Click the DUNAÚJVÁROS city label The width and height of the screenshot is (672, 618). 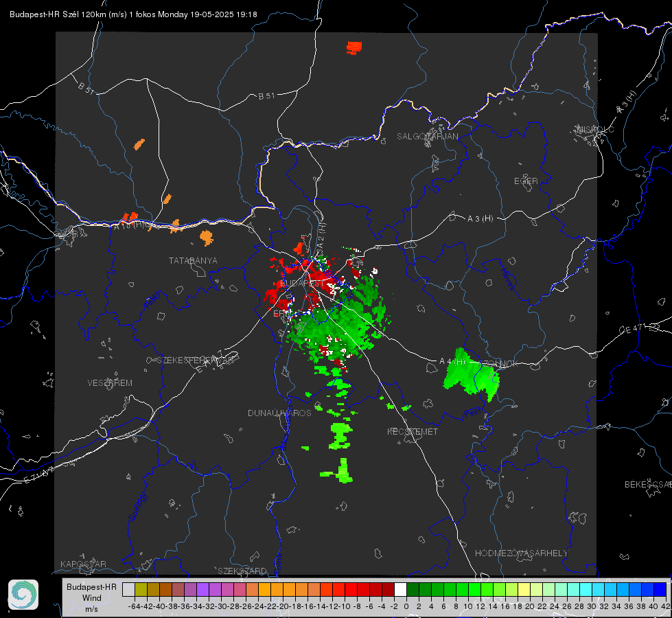pos(279,413)
